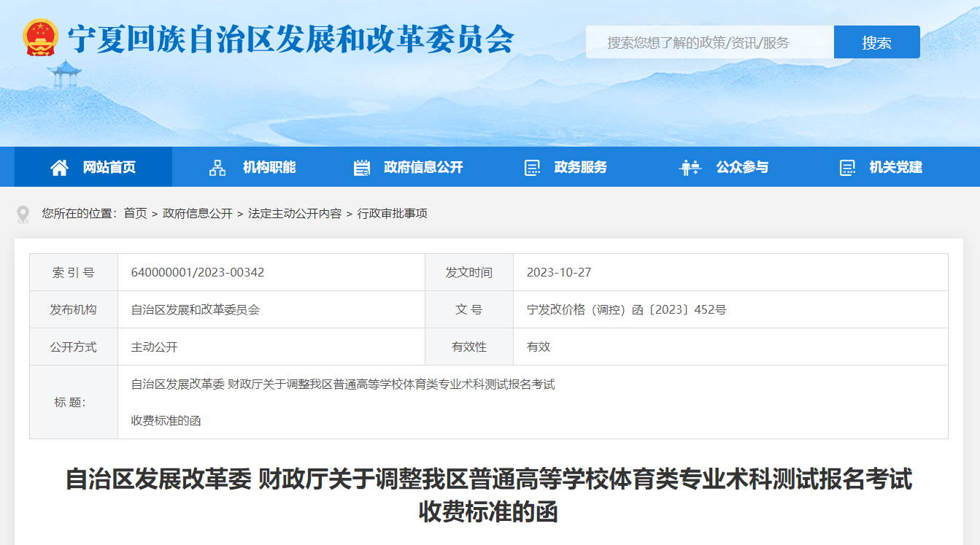Open 法定主动公开内容 breadcrumb link
Image resolution: width=980 pixels, height=545 pixels.
(295, 214)
